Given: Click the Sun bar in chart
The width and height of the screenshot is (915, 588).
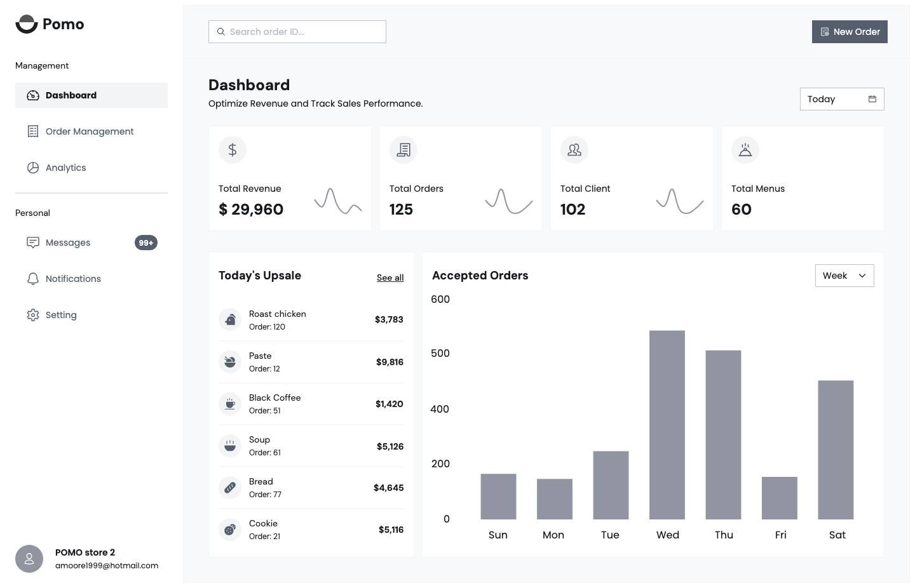Looking at the screenshot, I should click(498, 497).
